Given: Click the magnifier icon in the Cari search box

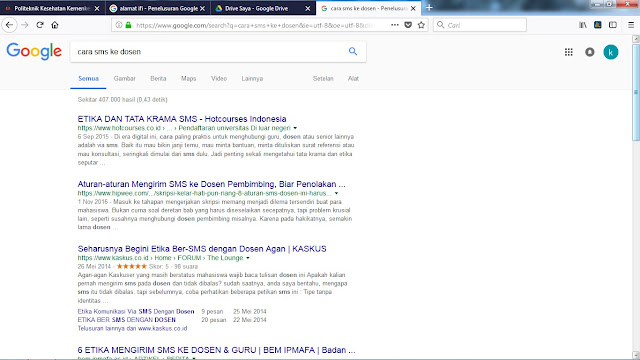Looking at the screenshot, I should (x=440, y=25).
